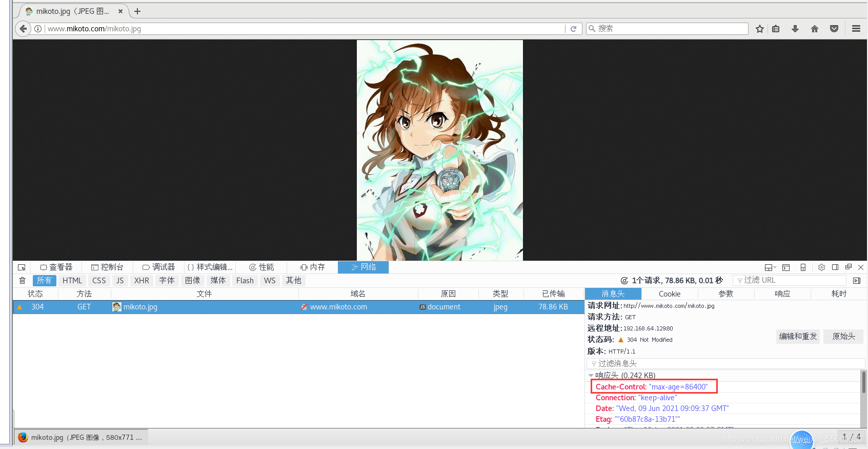Image resolution: width=868 pixels, height=449 pixels.
Task: Focus the 过滤 URL filter field
Action: [x=790, y=280]
